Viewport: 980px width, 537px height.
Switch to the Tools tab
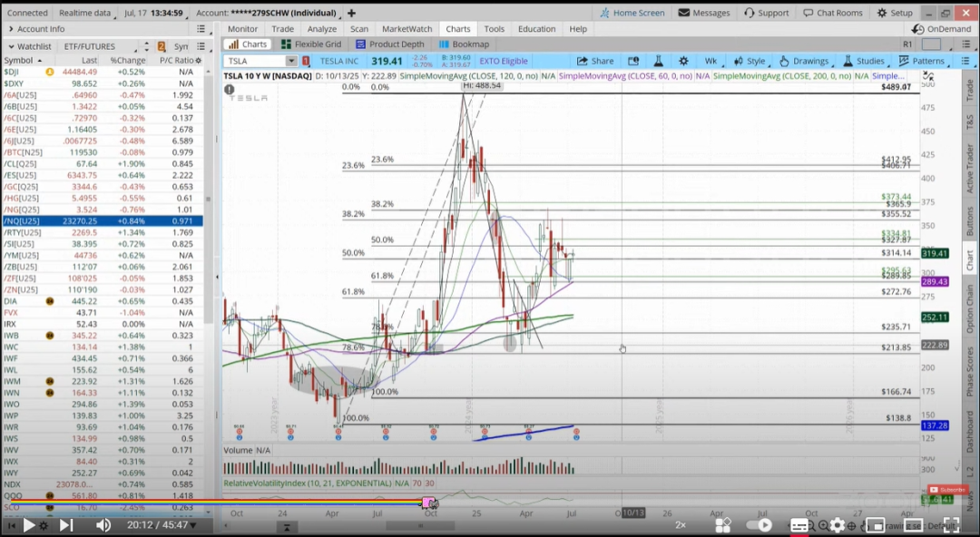(494, 29)
